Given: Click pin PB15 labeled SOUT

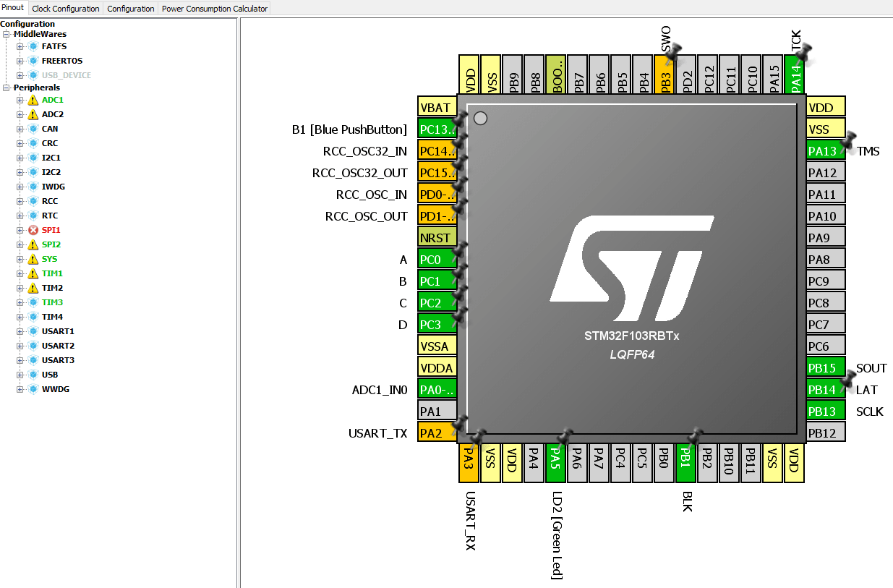Looking at the screenshot, I should point(826,368).
